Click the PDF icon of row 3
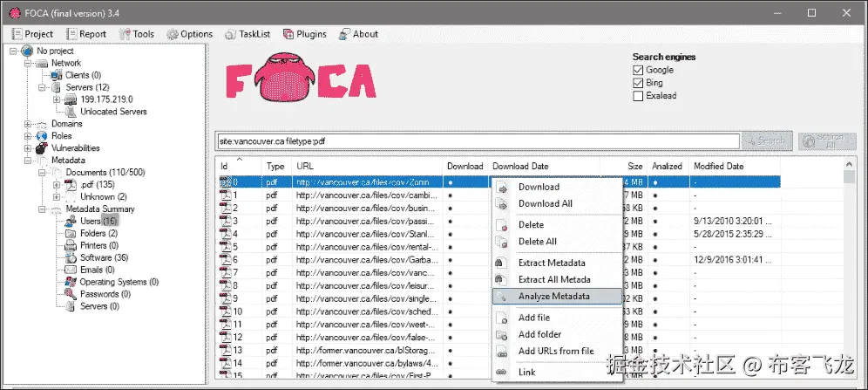Image resolution: width=868 pixels, height=390 pixels. (x=226, y=221)
